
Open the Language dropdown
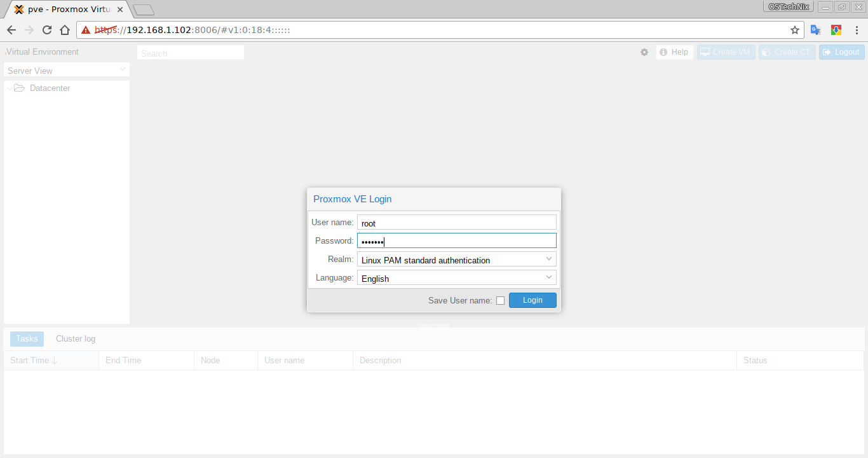click(x=548, y=277)
